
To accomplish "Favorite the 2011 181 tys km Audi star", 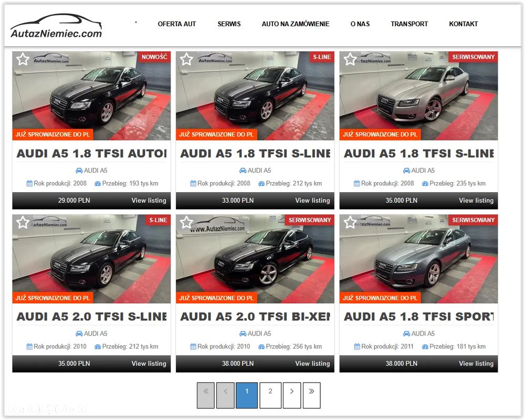I will (350, 223).
